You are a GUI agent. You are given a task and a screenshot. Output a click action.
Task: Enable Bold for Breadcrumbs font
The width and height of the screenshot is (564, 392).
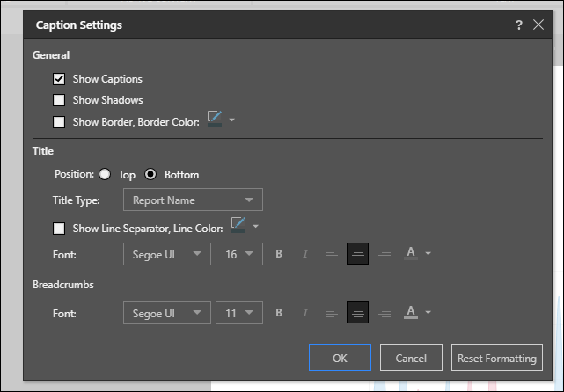(x=279, y=312)
